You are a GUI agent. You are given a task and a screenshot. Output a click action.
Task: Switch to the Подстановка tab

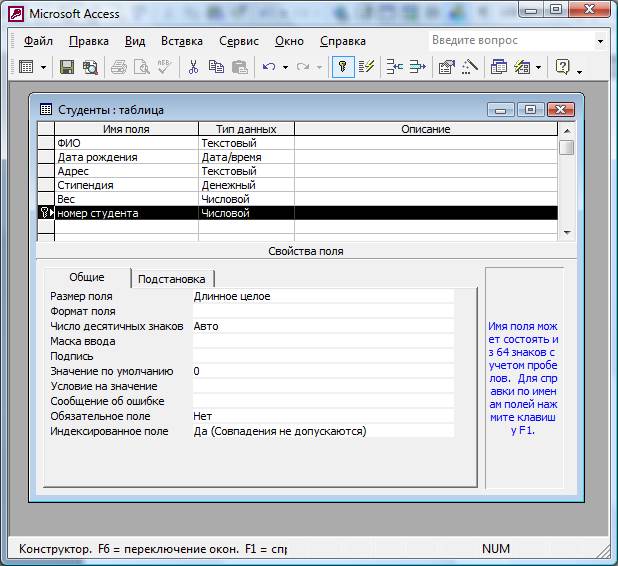[172, 279]
